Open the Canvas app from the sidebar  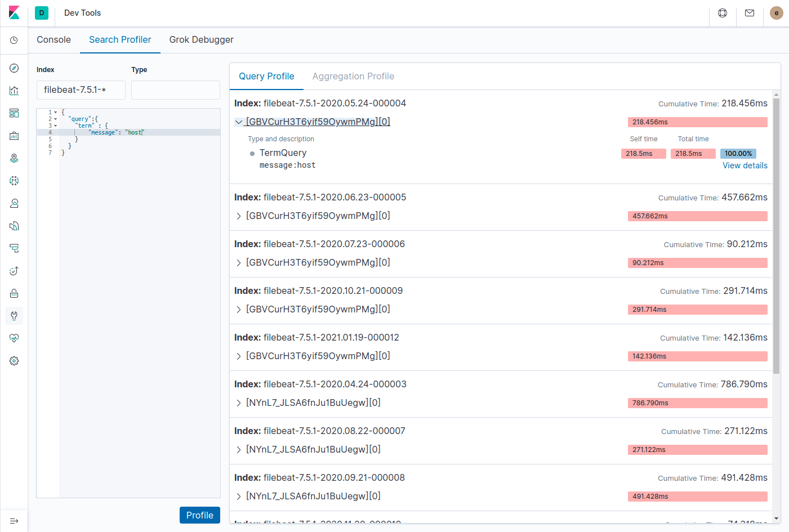[14, 135]
